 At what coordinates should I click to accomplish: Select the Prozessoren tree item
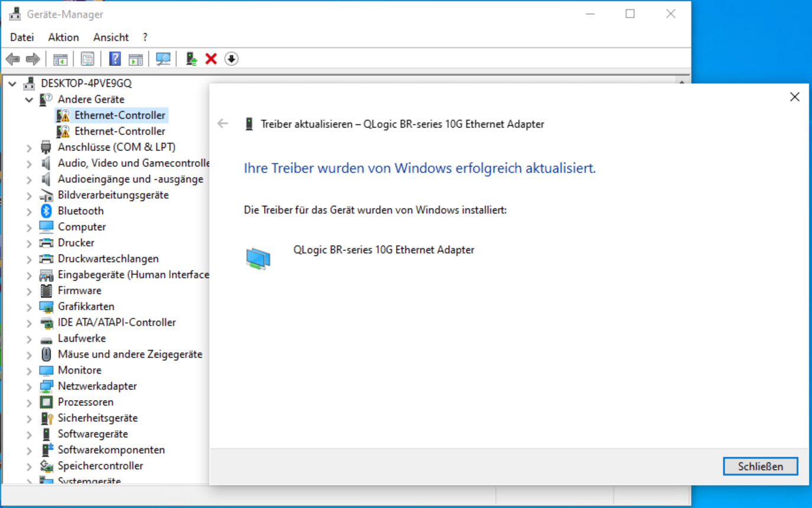point(85,402)
